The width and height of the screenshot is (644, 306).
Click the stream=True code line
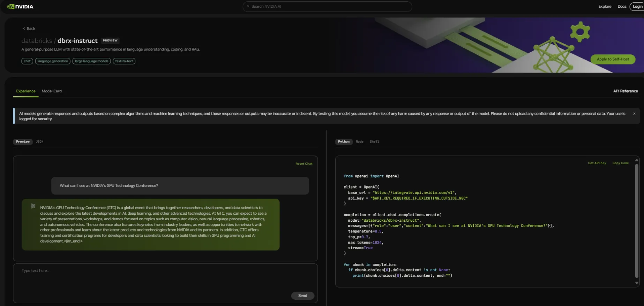point(360,248)
